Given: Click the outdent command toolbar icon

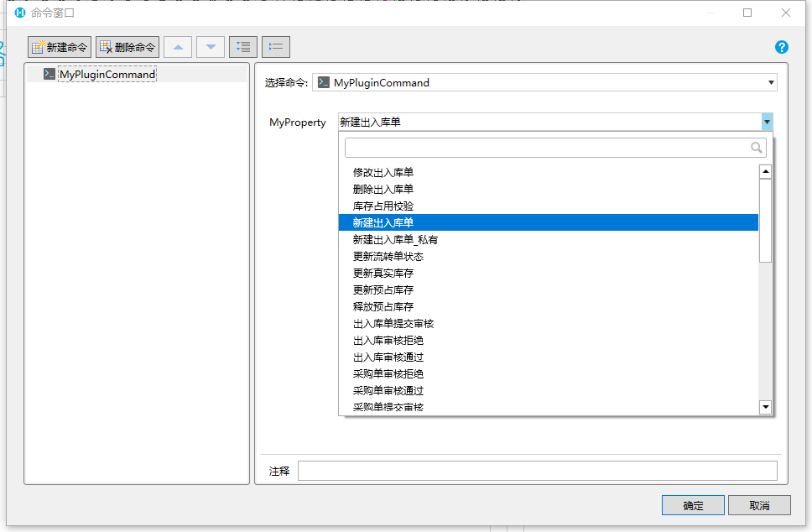Looking at the screenshot, I should coord(276,47).
